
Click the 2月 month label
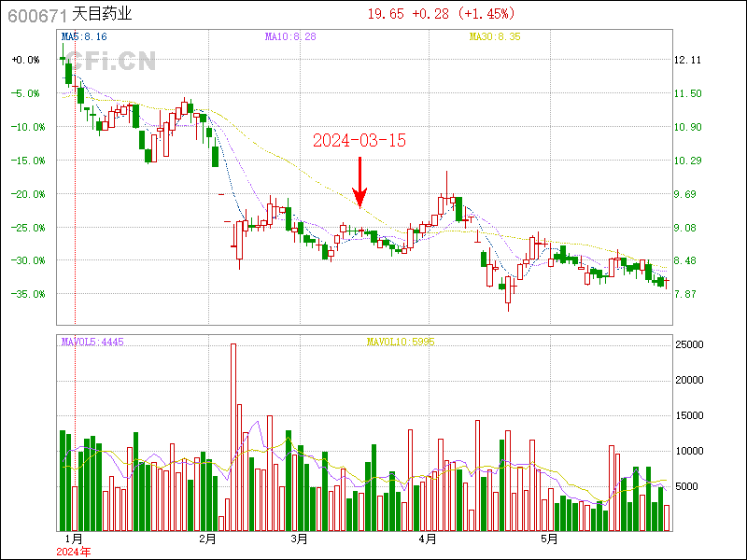point(207,539)
